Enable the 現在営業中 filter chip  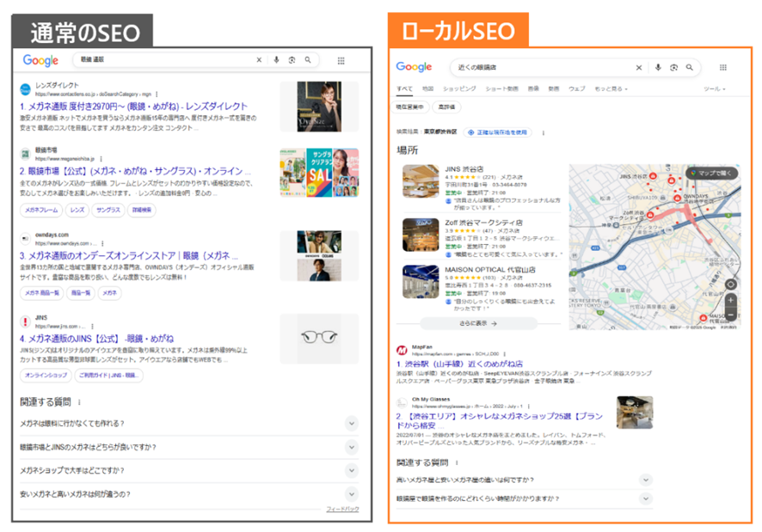411,106
